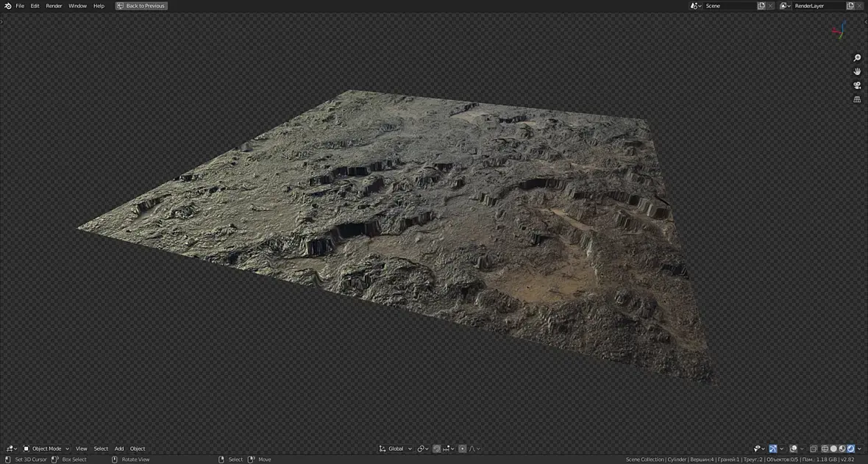Toggle the camera view icon

[857, 85]
